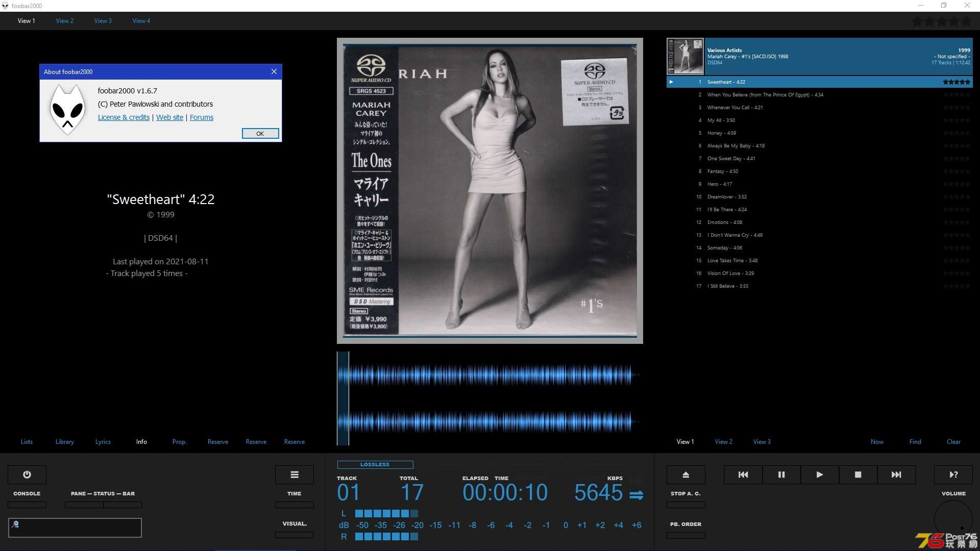Click the previous track button
980x551 pixels.
(743, 473)
